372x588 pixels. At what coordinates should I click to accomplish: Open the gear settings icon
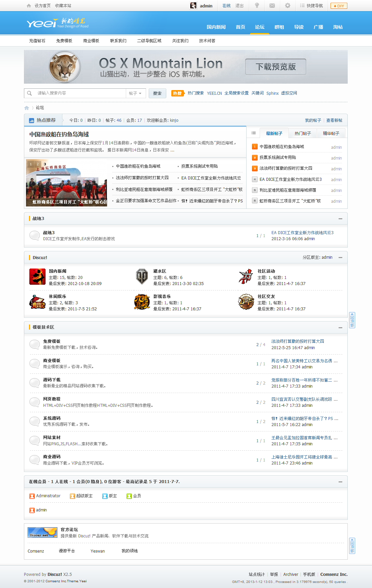[x=288, y=5]
